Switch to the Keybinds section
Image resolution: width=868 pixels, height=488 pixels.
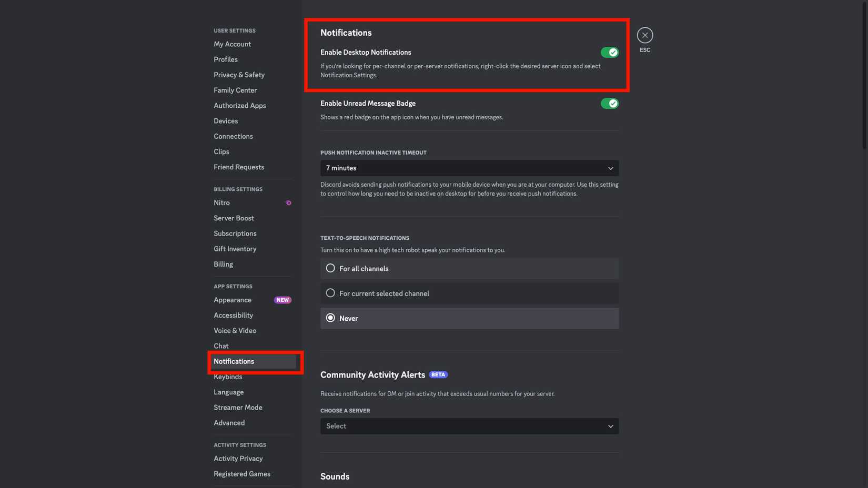[x=228, y=377]
